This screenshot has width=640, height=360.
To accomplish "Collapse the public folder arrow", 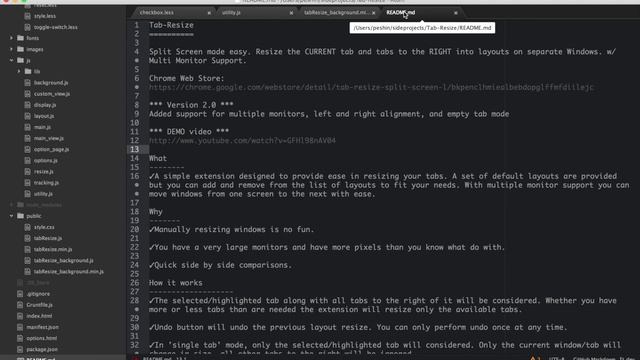I will pos(11,216).
